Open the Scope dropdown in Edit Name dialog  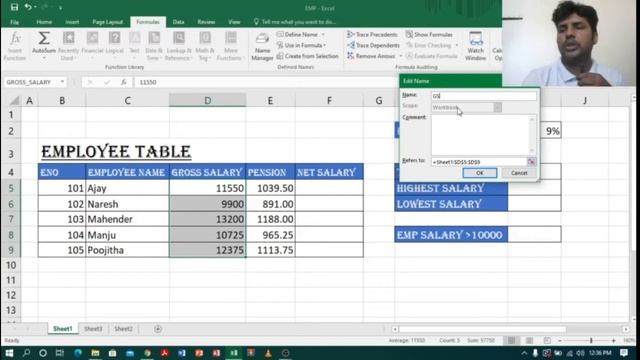[498, 107]
